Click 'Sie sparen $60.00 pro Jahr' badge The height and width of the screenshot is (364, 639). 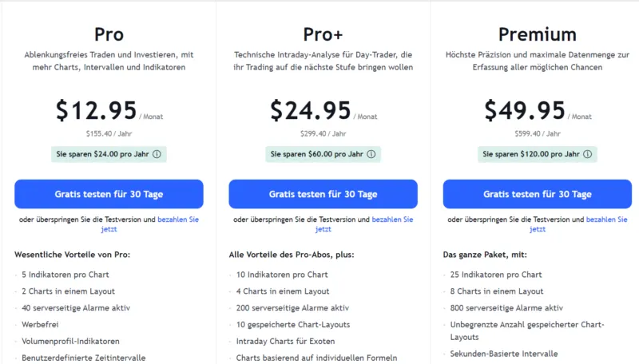coord(317,154)
